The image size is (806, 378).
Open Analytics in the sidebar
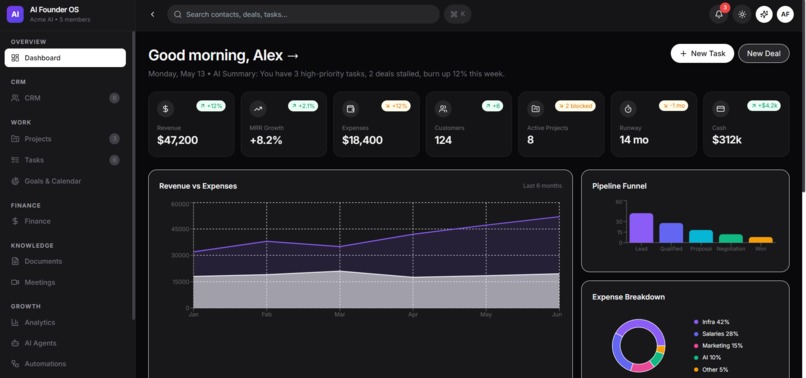65,322
